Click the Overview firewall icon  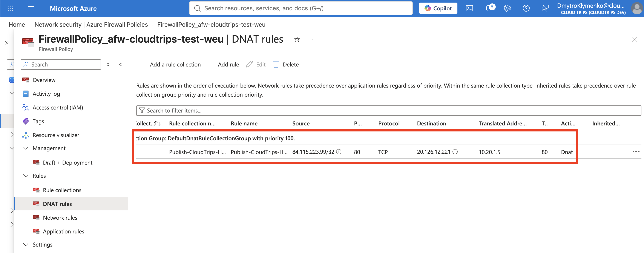tap(26, 80)
